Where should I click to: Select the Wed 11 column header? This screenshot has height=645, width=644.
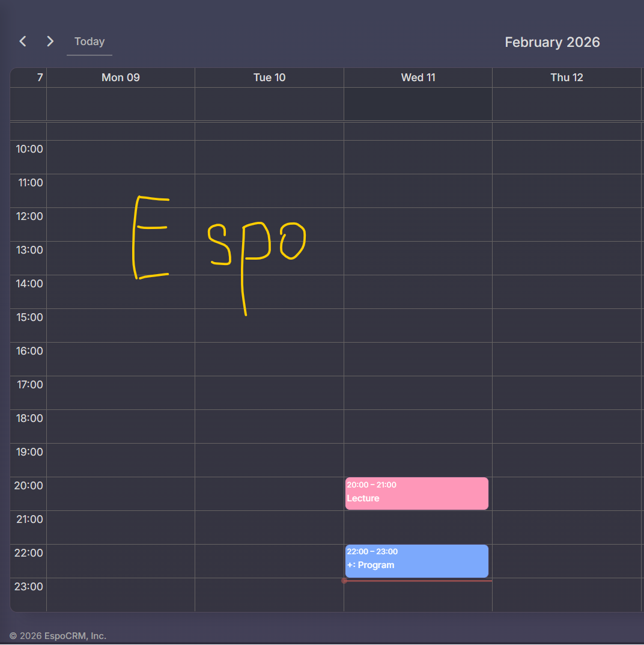[418, 78]
